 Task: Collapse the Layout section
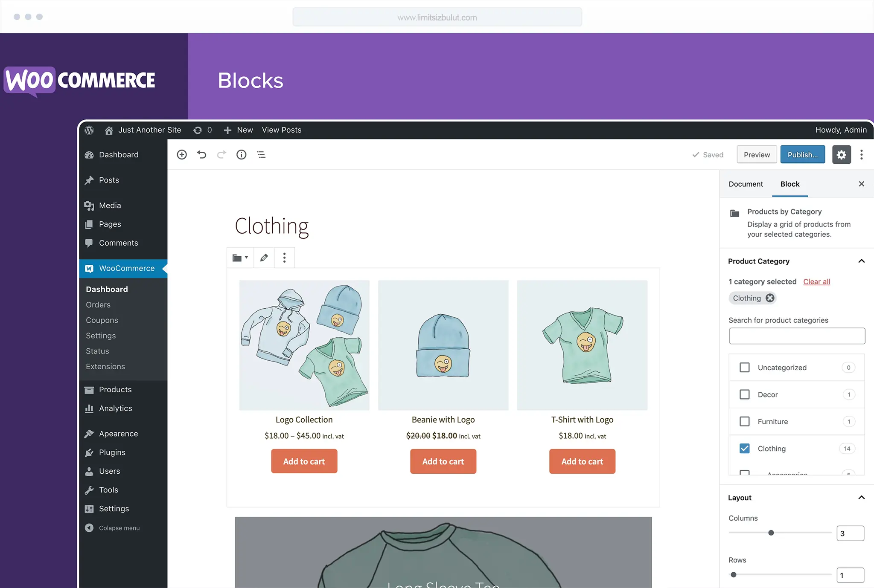[862, 498]
